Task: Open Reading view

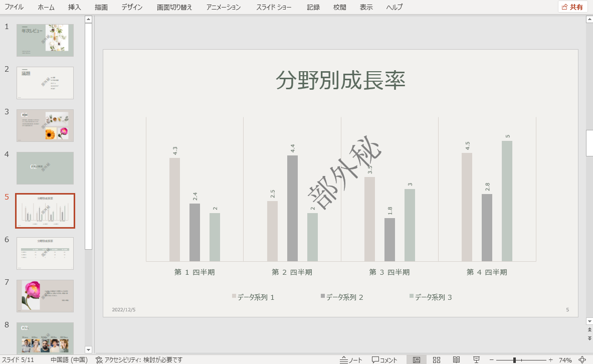Action: [456, 359]
